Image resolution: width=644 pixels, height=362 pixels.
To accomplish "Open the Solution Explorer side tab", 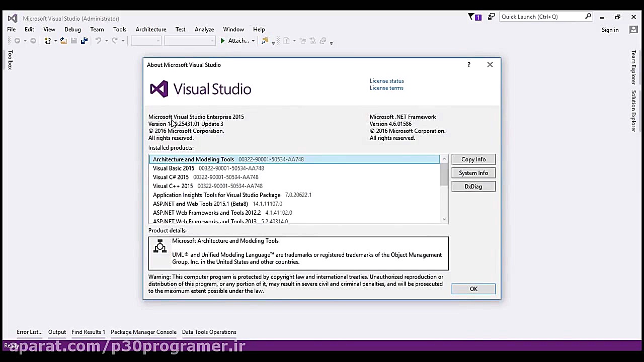I will [633, 111].
